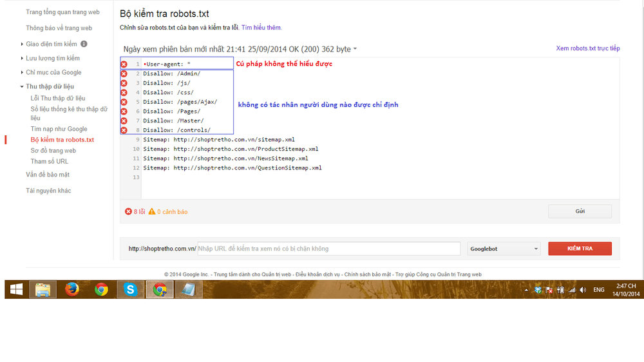This screenshot has width=644, height=362.
Task: Open Tìm nạp như Google
Action: click(59, 129)
